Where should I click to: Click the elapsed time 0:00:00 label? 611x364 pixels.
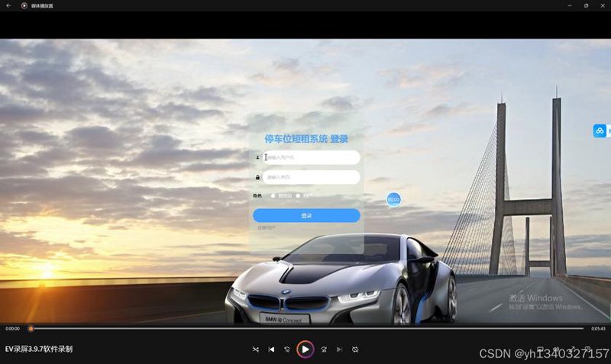12,329
